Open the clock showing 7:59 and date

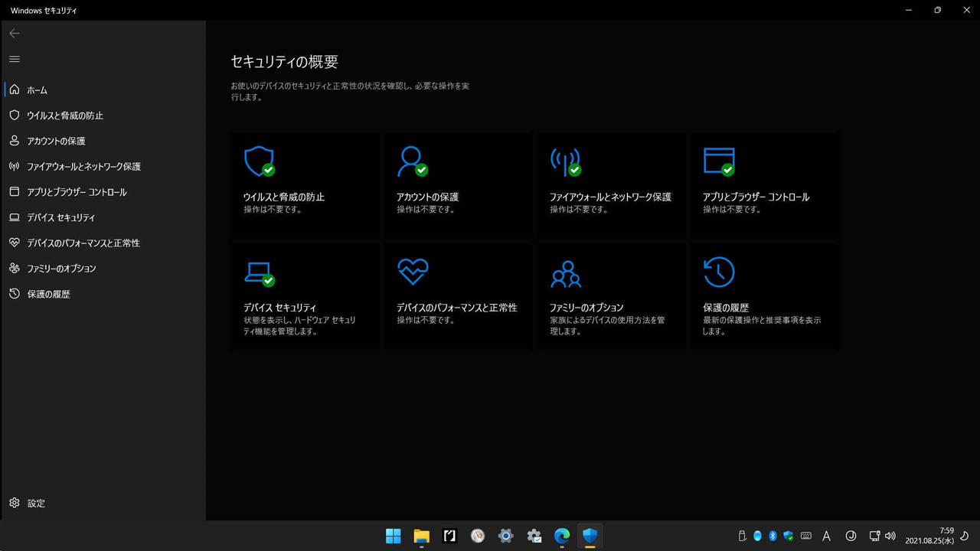(929, 536)
